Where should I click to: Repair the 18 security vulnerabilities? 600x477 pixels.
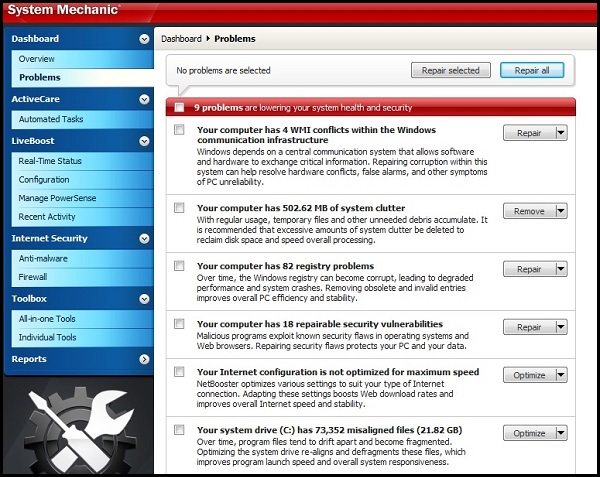click(529, 327)
